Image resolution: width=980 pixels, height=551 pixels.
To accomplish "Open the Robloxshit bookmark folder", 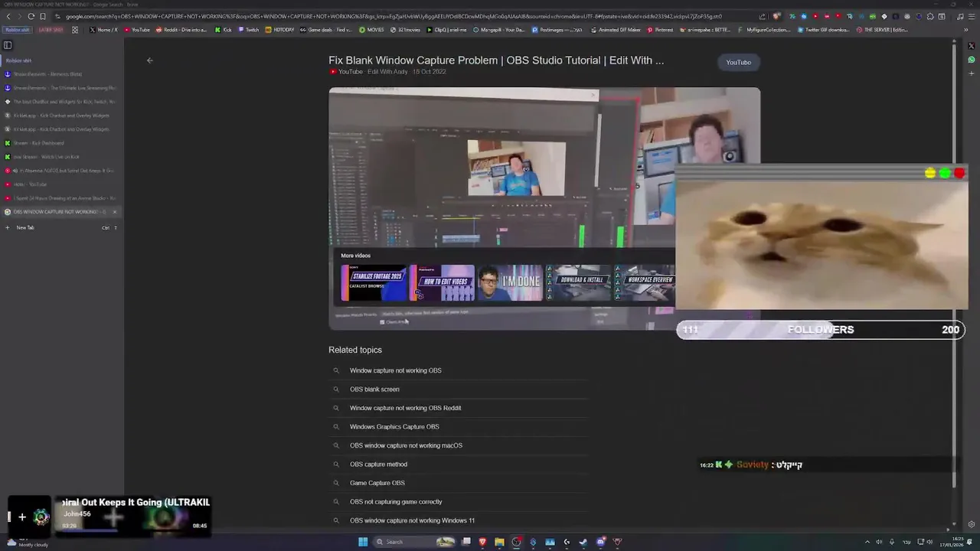I will [x=17, y=30].
